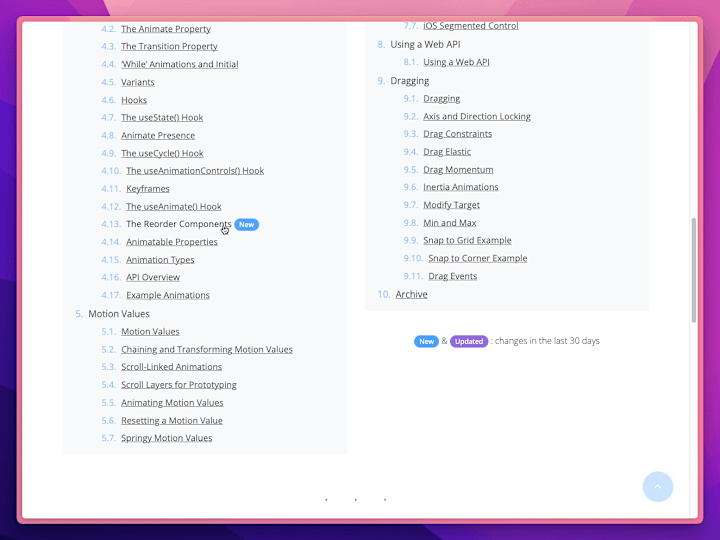Open The Reorder Components link
720x540 pixels.
tap(179, 224)
